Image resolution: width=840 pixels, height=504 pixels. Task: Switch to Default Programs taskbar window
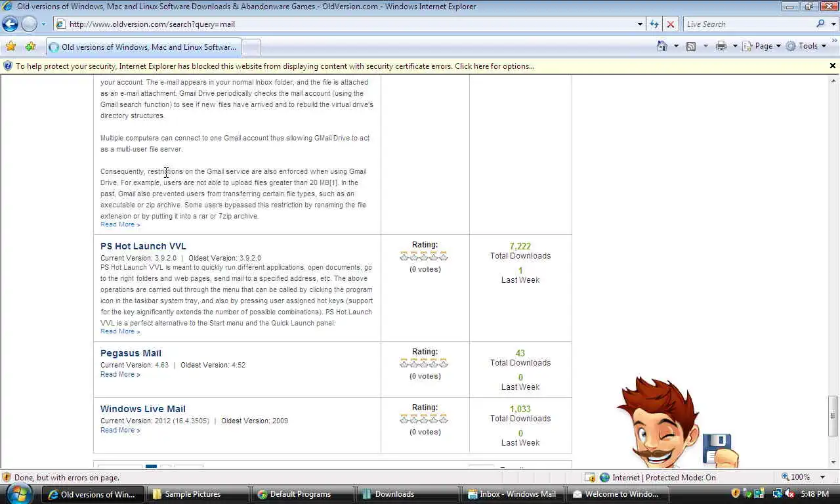point(303,494)
